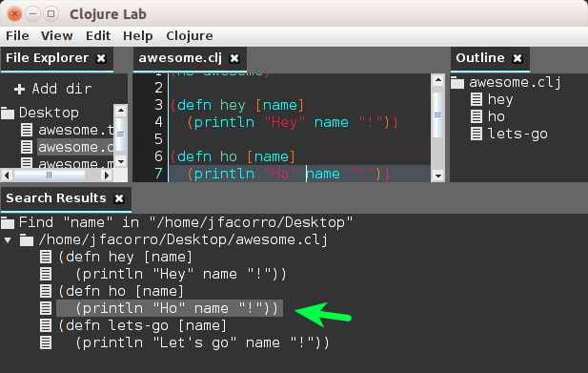Click File Explorer scroll down arrow

point(121,162)
